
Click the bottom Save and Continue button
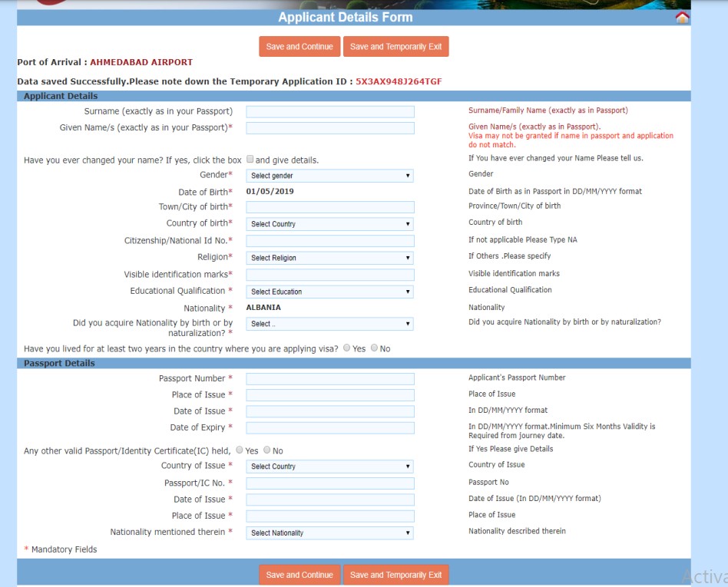(x=299, y=575)
